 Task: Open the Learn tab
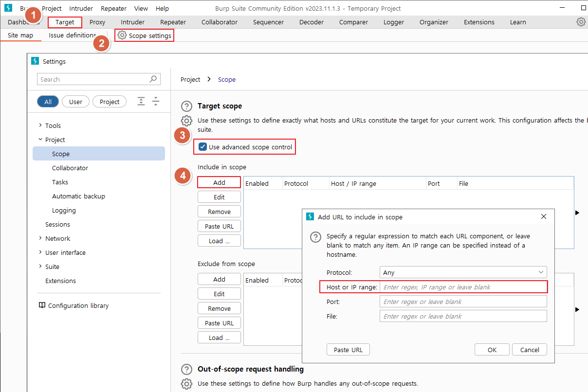[x=518, y=22]
